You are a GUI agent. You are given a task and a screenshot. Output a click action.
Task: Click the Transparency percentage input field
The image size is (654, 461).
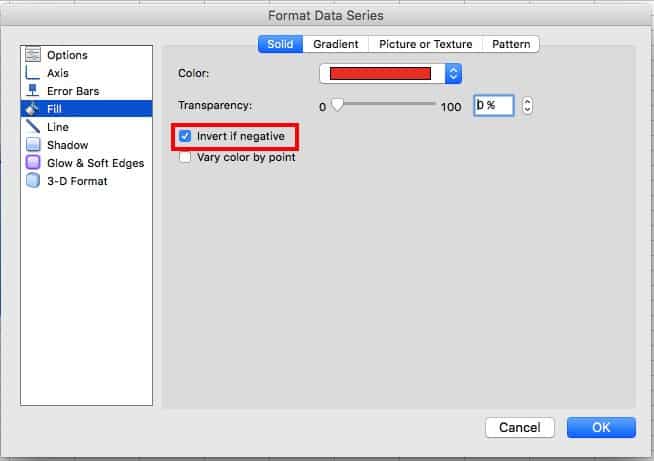coord(493,105)
